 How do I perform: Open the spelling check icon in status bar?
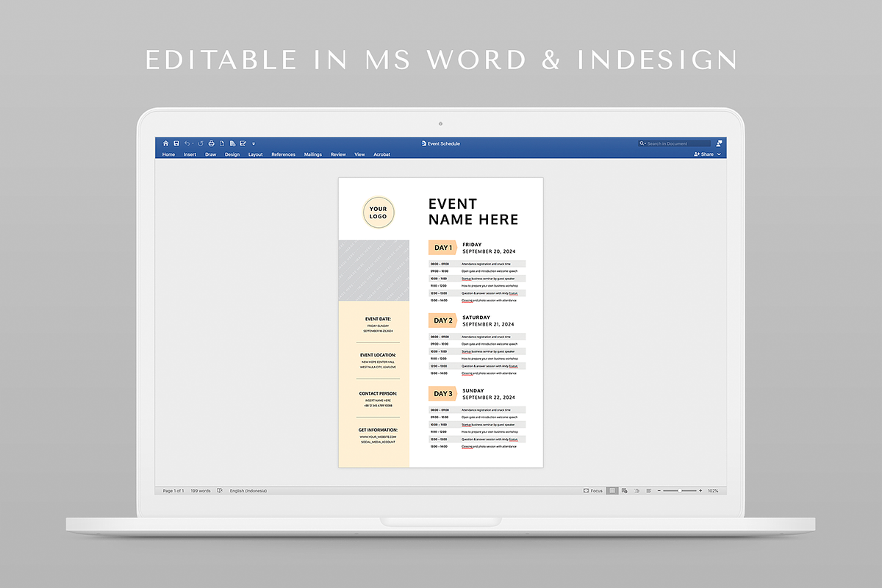pos(220,490)
